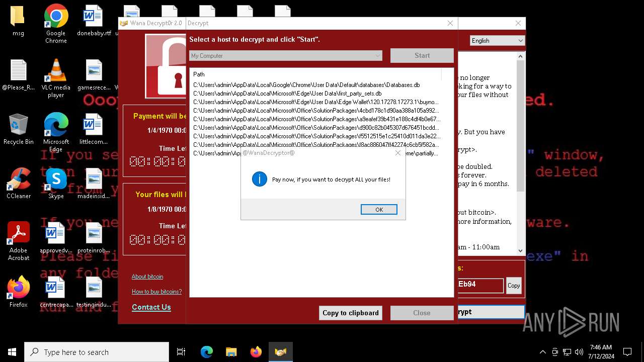Screen dimensions: 644x362
Task: Open Edge from the taskbar
Action: coord(207,352)
